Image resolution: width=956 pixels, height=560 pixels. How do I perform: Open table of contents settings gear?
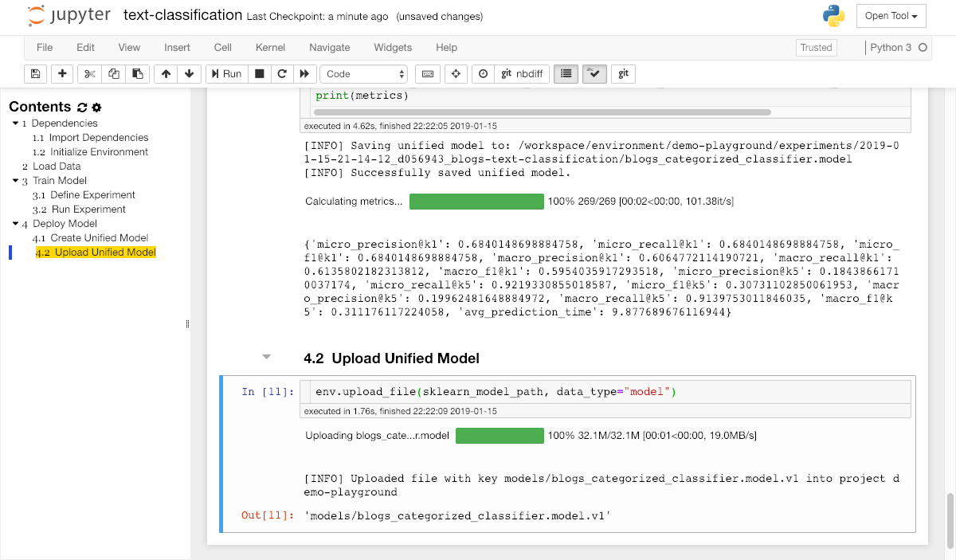(97, 108)
